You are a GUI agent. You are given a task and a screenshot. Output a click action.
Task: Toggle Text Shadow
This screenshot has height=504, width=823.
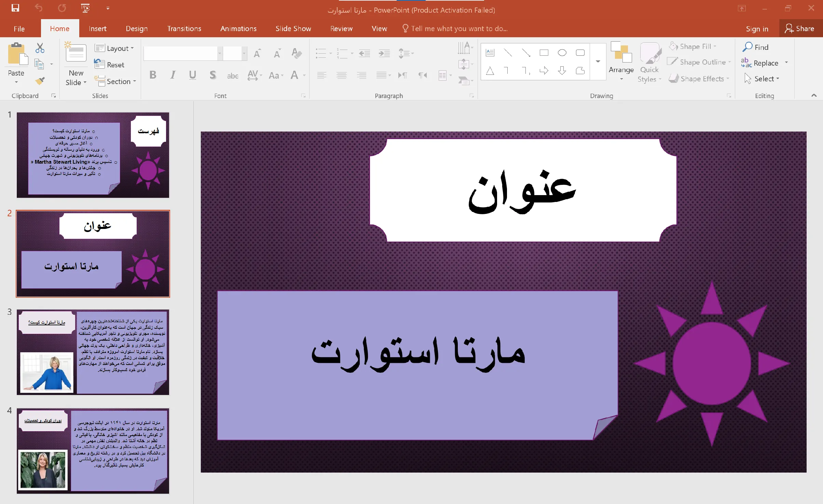(x=212, y=75)
